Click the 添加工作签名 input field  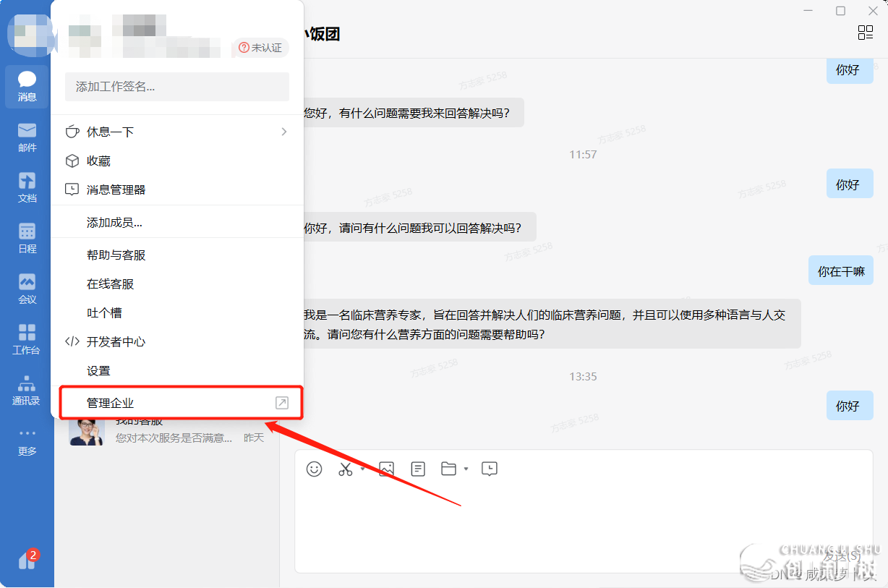[x=177, y=87]
